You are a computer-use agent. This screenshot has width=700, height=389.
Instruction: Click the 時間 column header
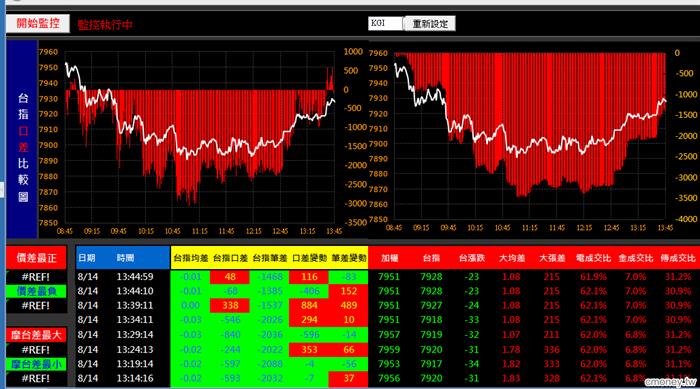(125, 258)
